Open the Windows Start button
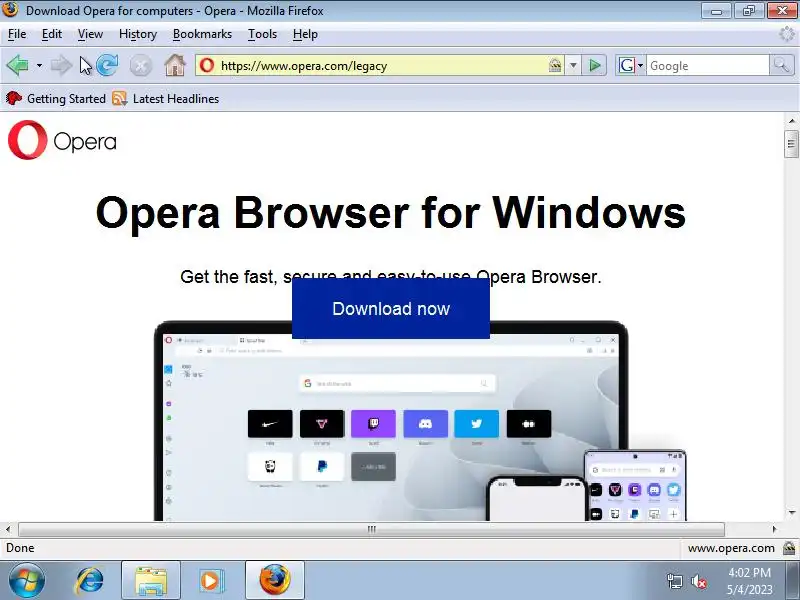The width and height of the screenshot is (800, 600). (x=27, y=580)
